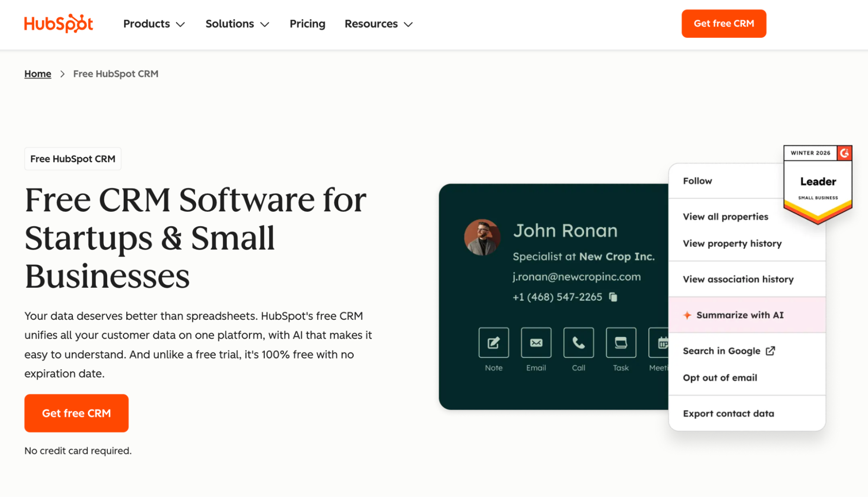Choose Export contact data

coord(729,414)
